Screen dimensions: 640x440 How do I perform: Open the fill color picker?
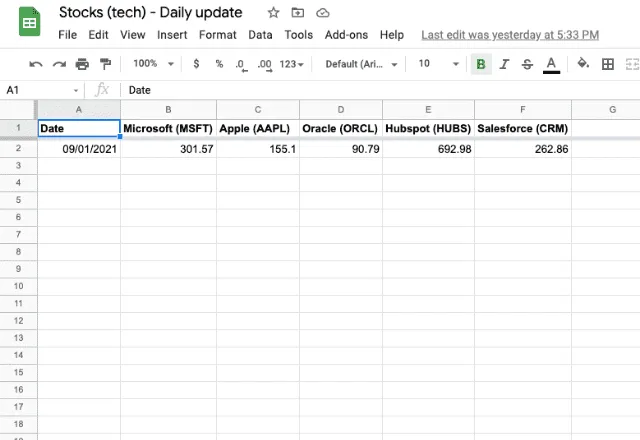pyautogui.click(x=583, y=64)
